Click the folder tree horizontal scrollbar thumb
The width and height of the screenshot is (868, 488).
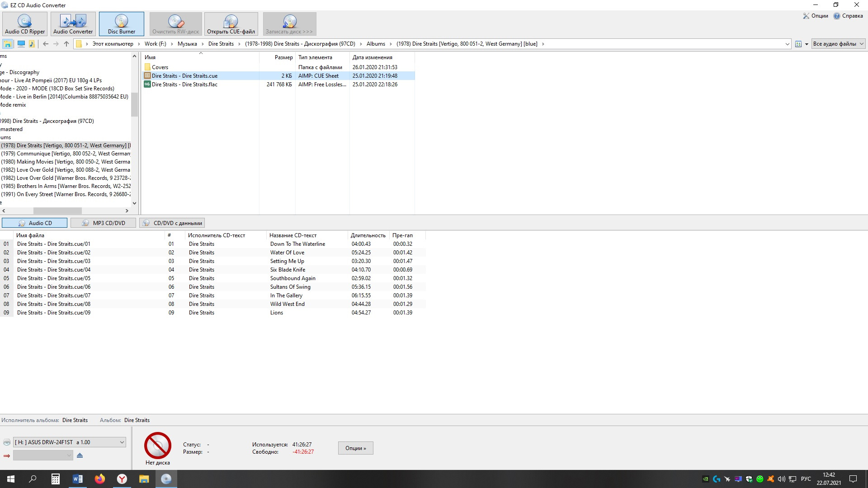tap(57, 211)
